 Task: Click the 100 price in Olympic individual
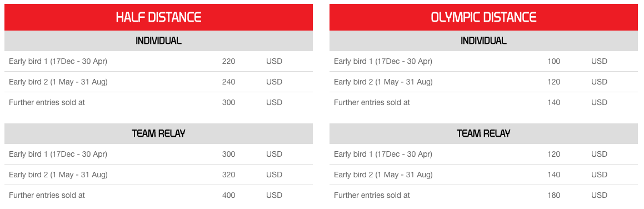553,62
